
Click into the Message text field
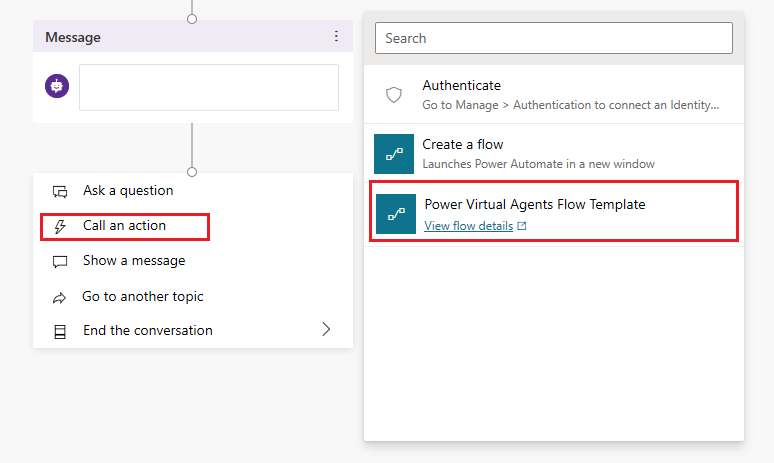[x=208, y=88]
